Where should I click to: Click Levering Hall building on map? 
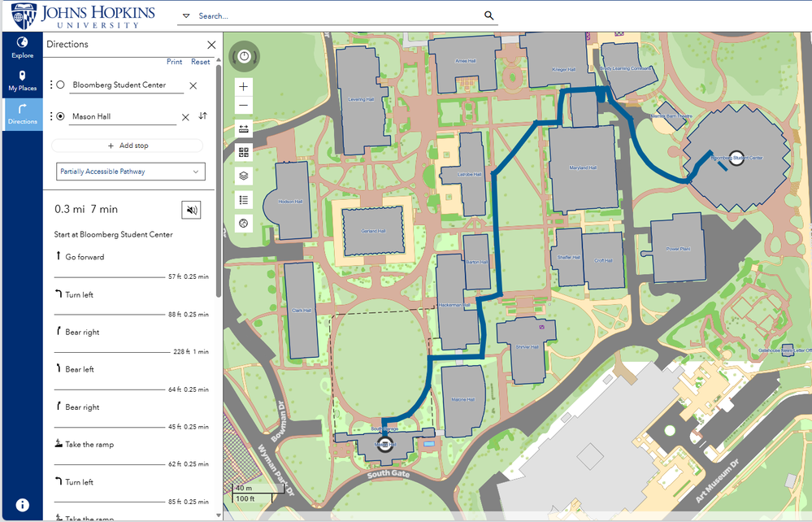[361, 99]
